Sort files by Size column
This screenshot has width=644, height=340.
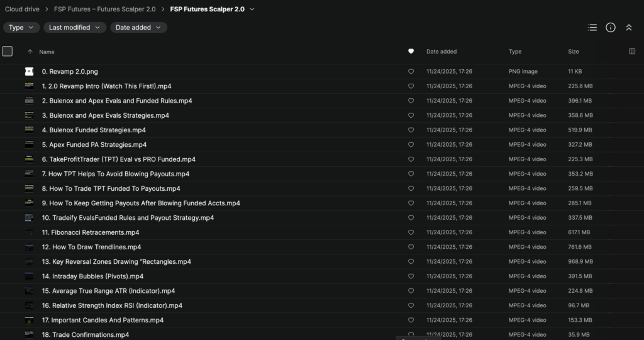pos(574,52)
